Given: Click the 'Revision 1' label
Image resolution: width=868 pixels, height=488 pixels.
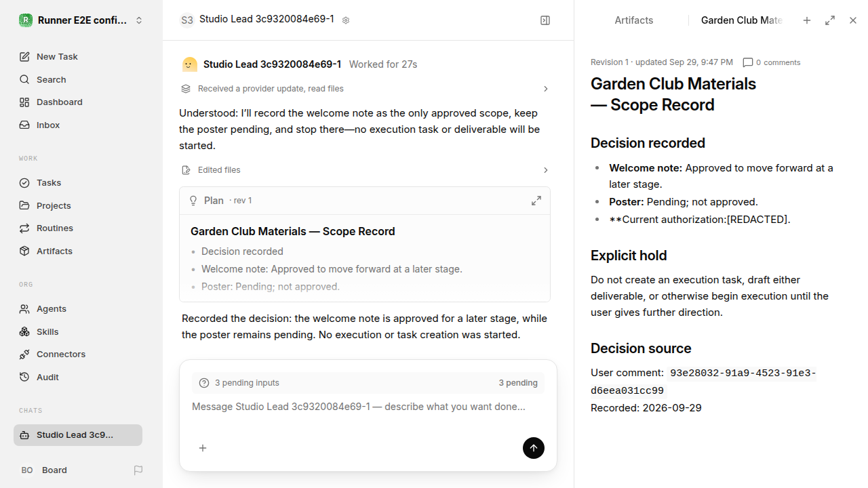Looking at the screenshot, I should (x=610, y=62).
